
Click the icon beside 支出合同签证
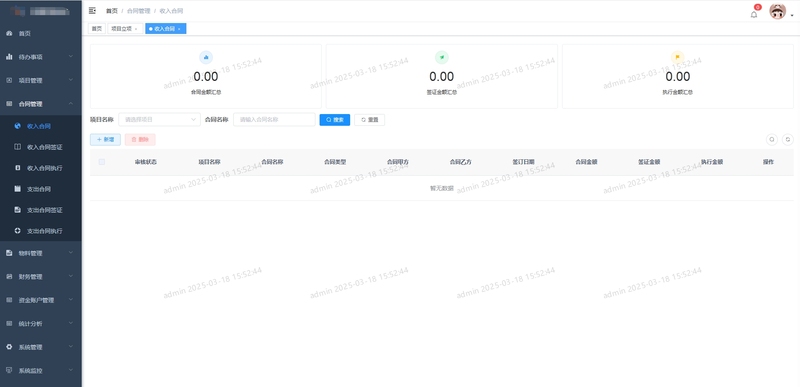[x=17, y=210]
